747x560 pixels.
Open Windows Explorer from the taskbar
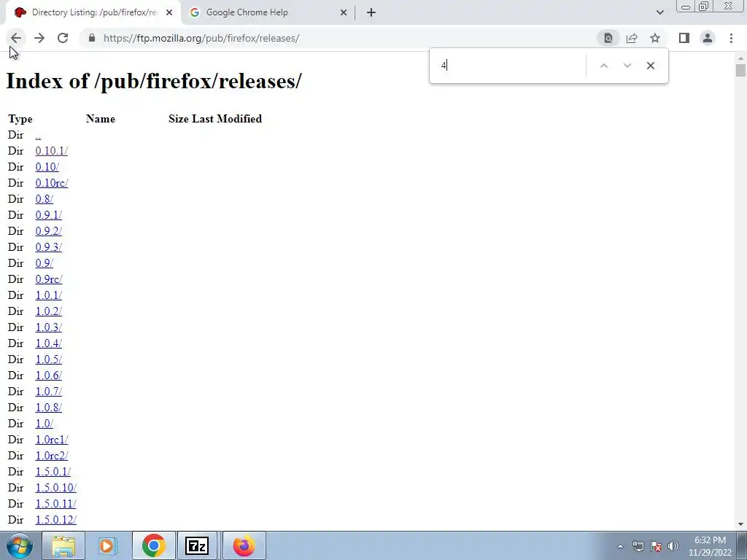click(x=63, y=545)
